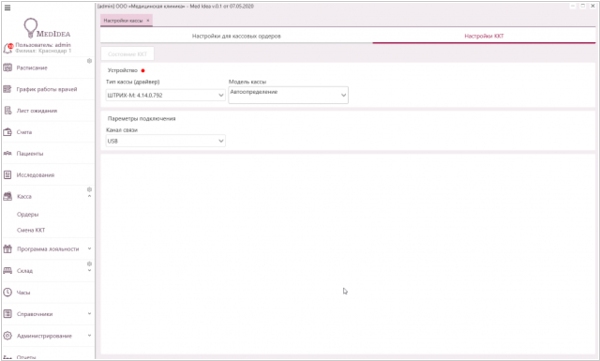Click the settings gear above Расписание

[x=89, y=61]
